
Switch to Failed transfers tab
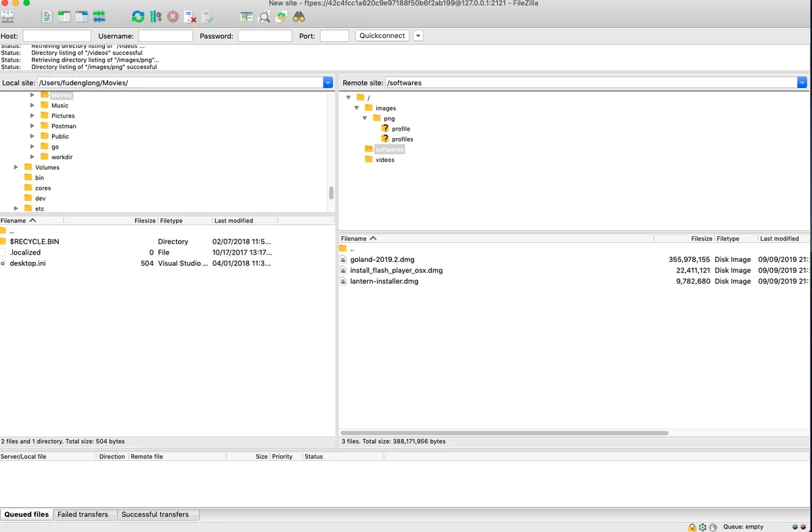83,514
